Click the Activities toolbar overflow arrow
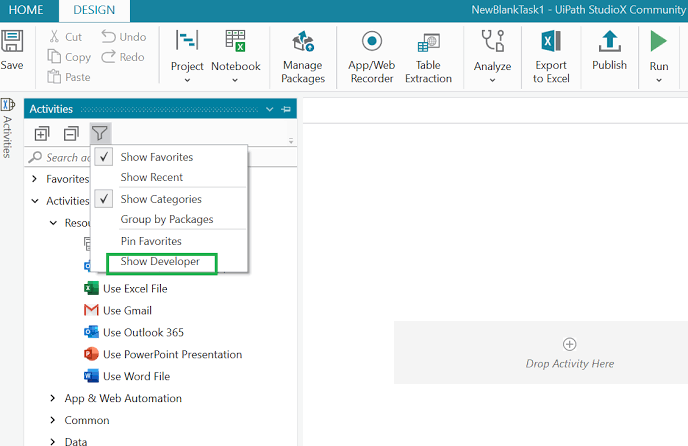688x446 pixels. click(291, 141)
